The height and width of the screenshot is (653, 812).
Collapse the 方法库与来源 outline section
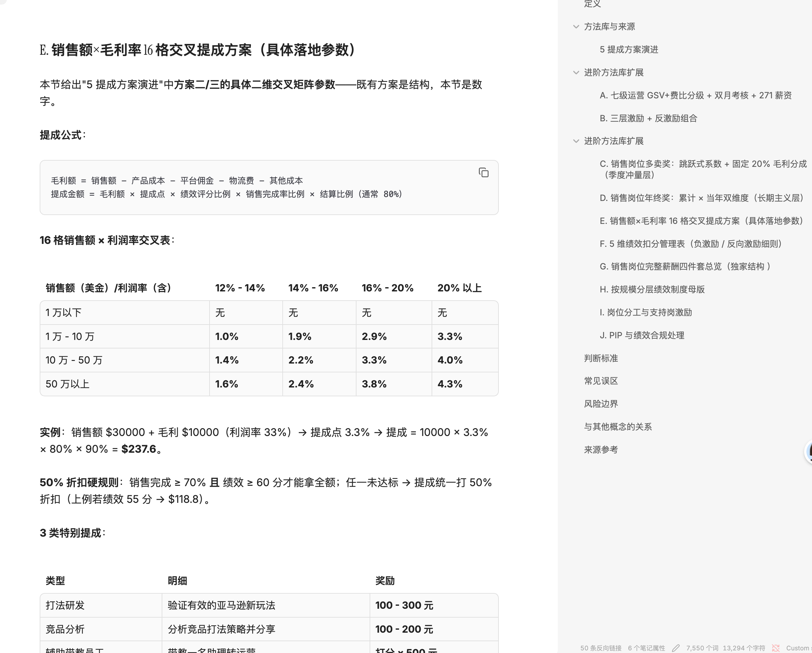pyautogui.click(x=576, y=27)
